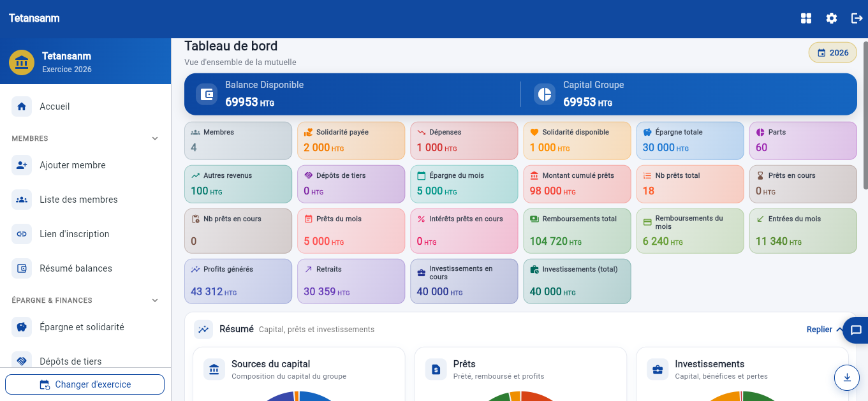Click the Tetansanm title in header
The width and height of the screenshot is (868, 401).
(34, 18)
